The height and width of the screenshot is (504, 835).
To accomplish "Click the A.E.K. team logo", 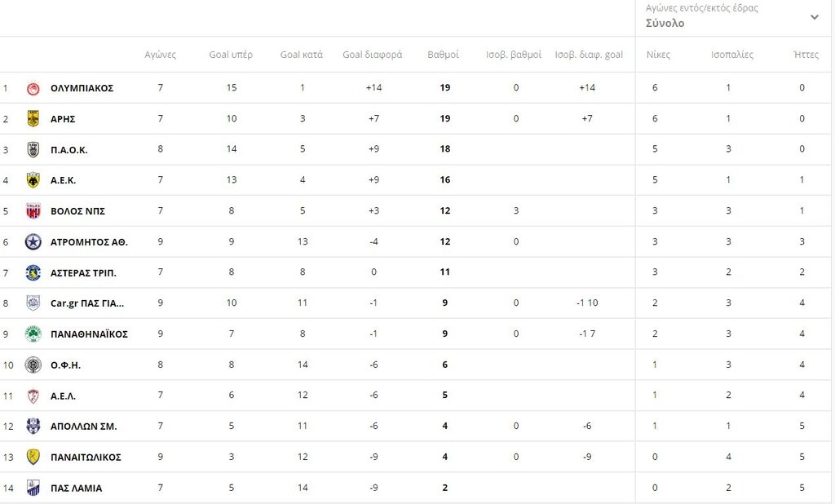I will (x=33, y=180).
